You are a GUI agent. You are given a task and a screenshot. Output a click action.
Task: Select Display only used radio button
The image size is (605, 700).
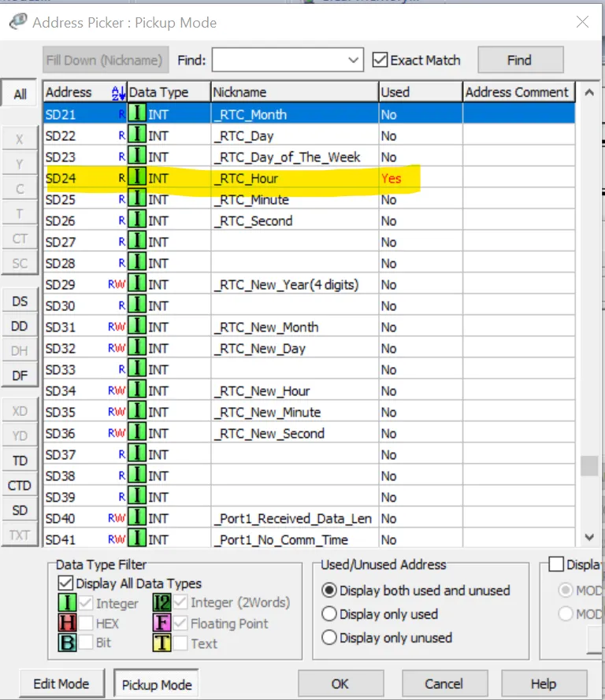(329, 614)
